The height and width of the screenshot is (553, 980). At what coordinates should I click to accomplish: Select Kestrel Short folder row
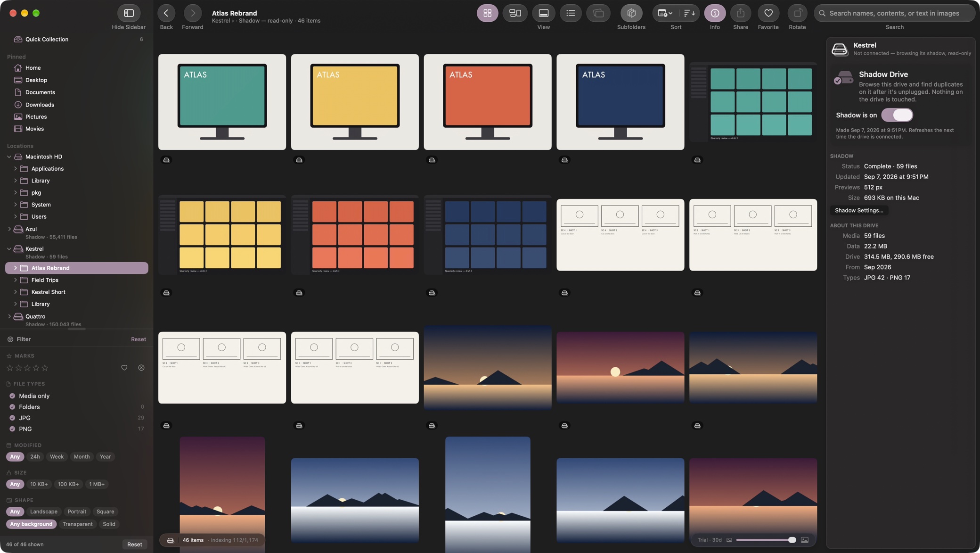tap(77, 292)
